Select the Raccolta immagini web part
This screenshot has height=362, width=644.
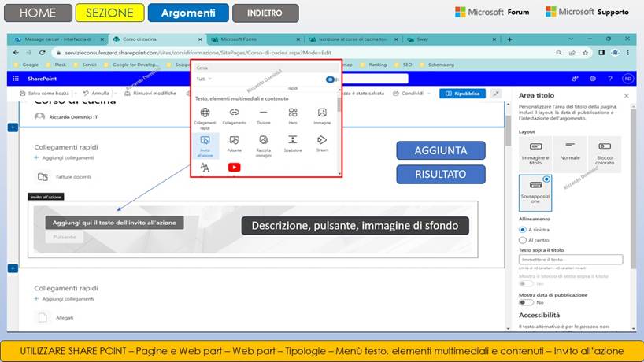[263, 140]
